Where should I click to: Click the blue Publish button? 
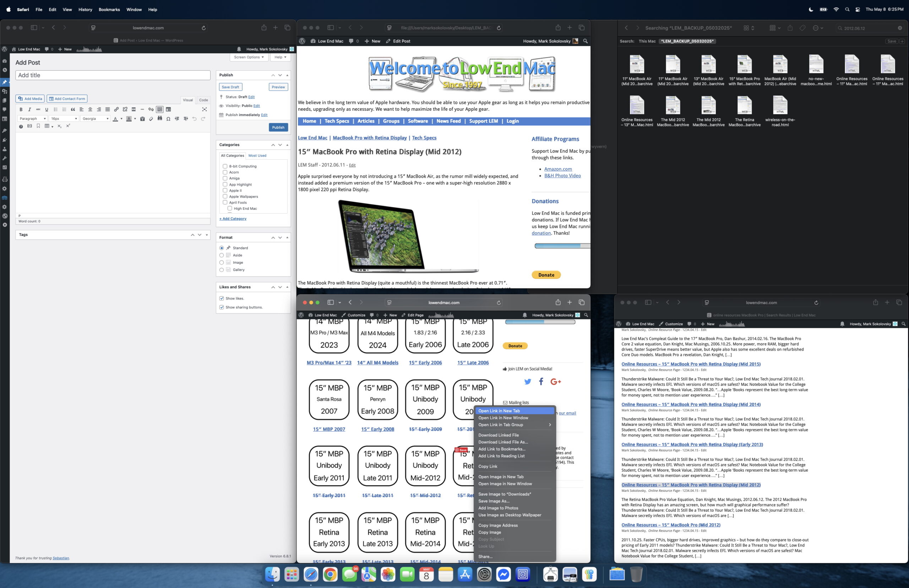click(x=278, y=127)
